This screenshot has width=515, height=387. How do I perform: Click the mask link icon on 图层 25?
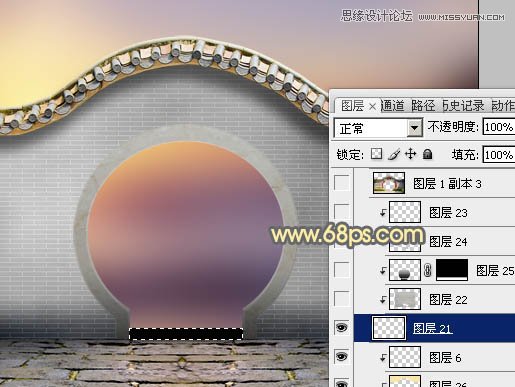pyautogui.click(x=428, y=270)
